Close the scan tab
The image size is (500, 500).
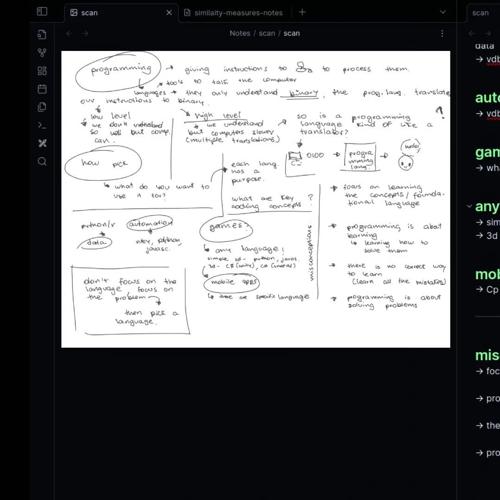coord(169,13)
